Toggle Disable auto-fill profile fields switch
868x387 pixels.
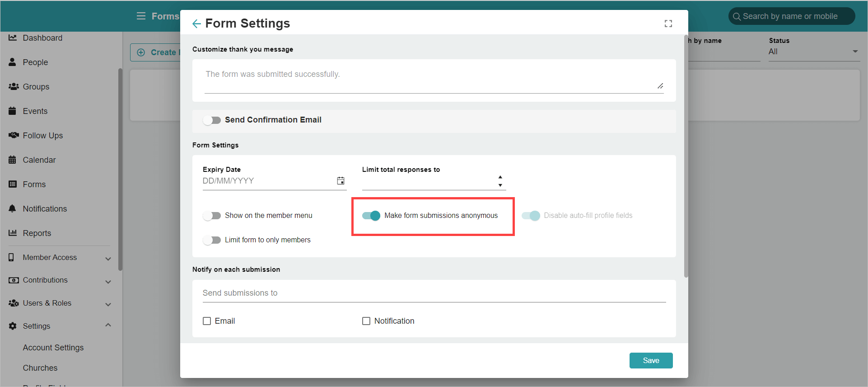531,216
